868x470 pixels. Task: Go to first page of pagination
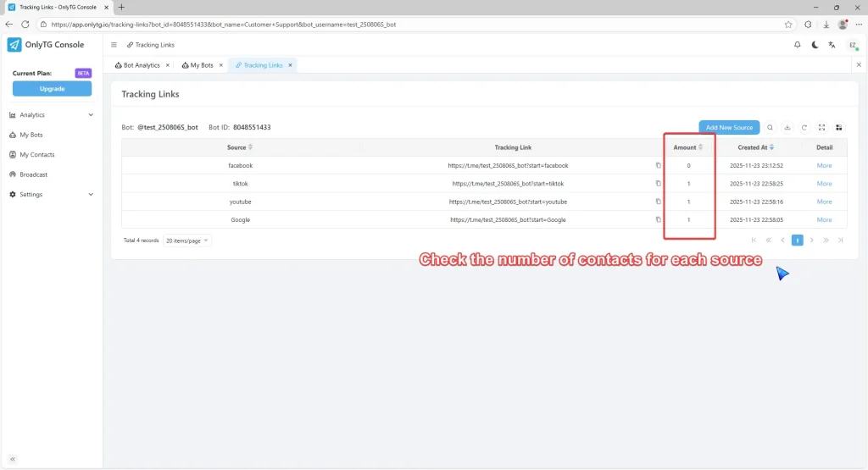click(x=754, y=240)
